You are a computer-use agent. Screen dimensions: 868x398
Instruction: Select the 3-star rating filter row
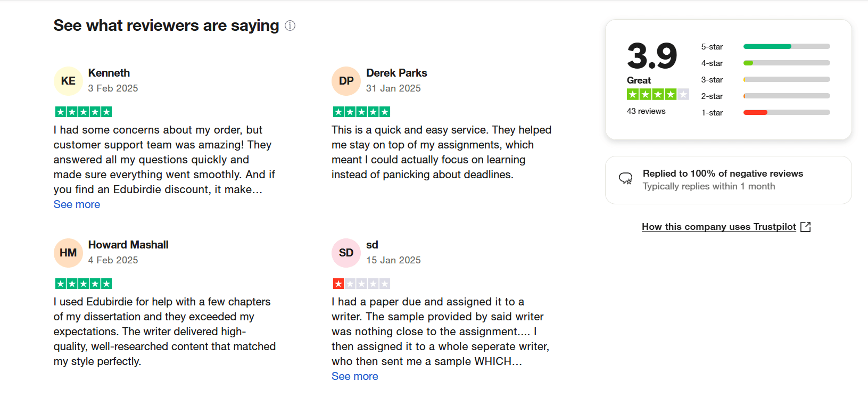(x=765, y=79)
